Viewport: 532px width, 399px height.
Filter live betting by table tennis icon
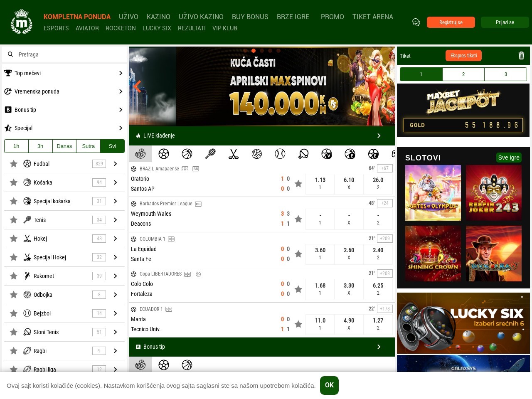[303, 154]
